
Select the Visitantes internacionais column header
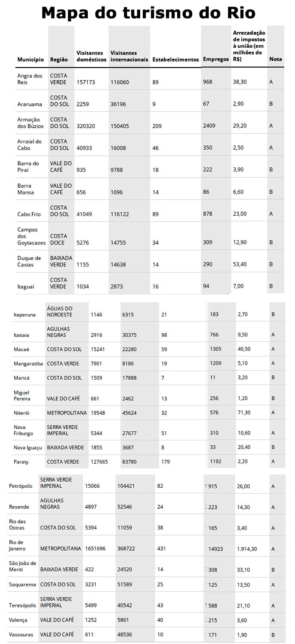click(129, 56)
